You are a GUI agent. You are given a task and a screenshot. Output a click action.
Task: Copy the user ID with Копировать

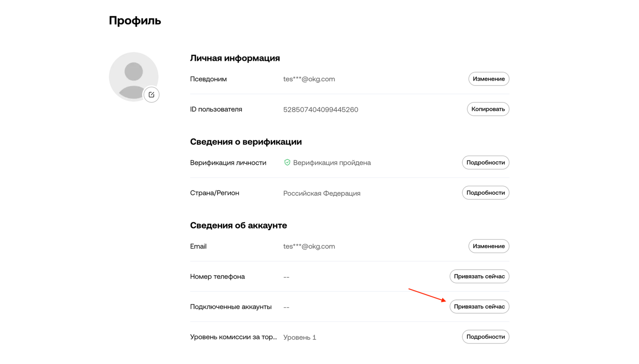click(x=488, y=109)
